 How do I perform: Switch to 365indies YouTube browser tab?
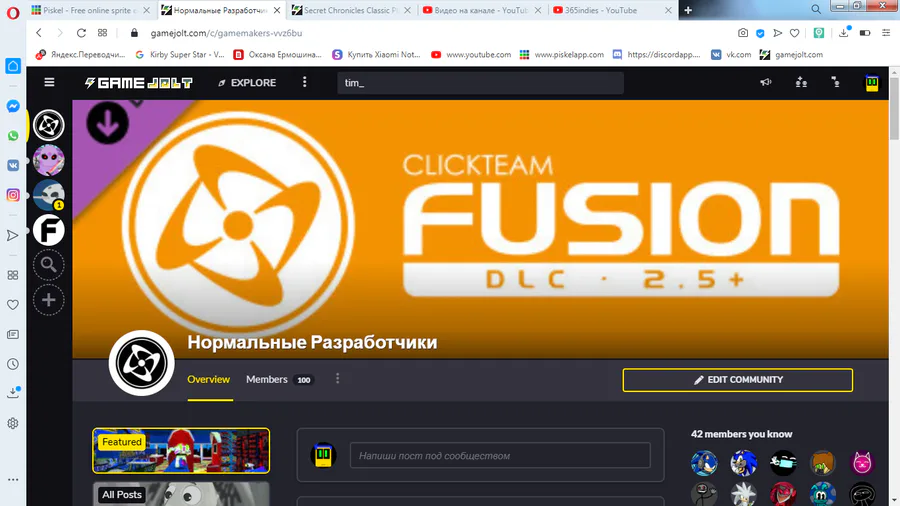click(612, 10)
